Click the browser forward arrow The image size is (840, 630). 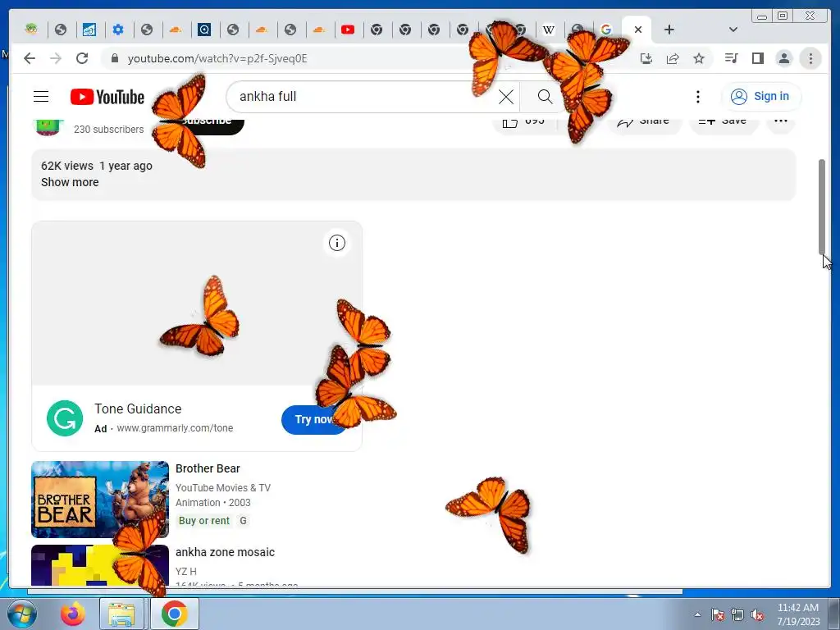click(x=56, y=58)
